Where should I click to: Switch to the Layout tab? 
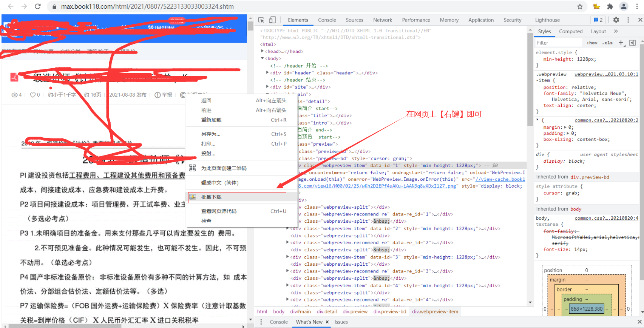598,31
